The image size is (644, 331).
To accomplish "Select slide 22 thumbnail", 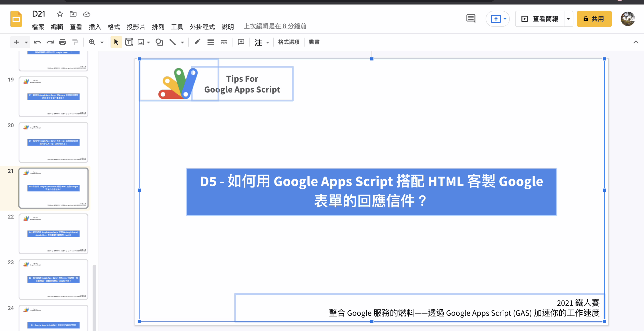I will coord(53,234).
